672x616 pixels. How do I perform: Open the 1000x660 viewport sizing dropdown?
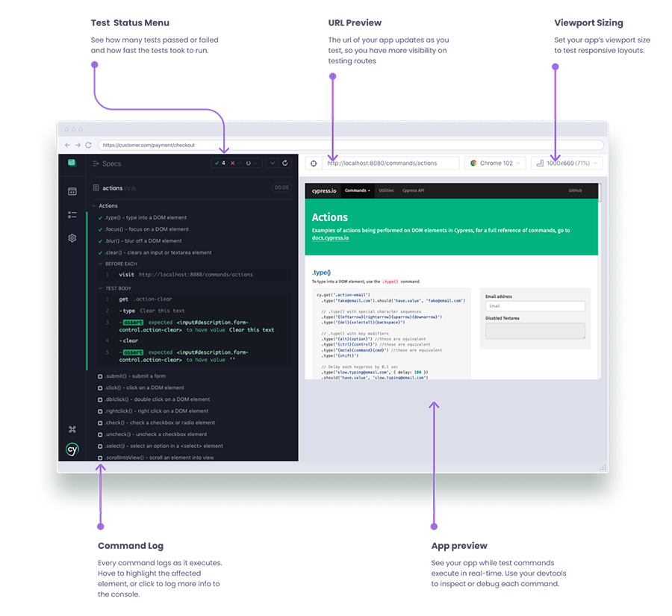tap(566, 163)
